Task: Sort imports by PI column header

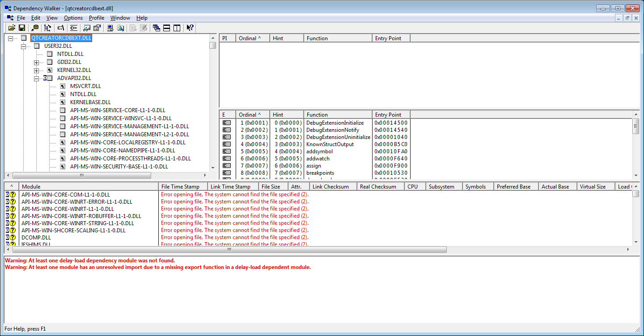Action: (227, 38)
